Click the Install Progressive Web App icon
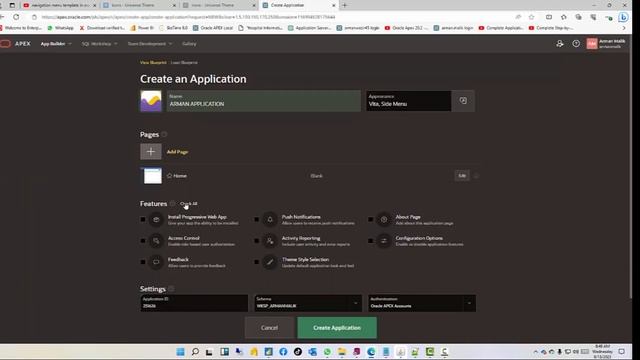This screenshot has width=640, height=360. 156,220
